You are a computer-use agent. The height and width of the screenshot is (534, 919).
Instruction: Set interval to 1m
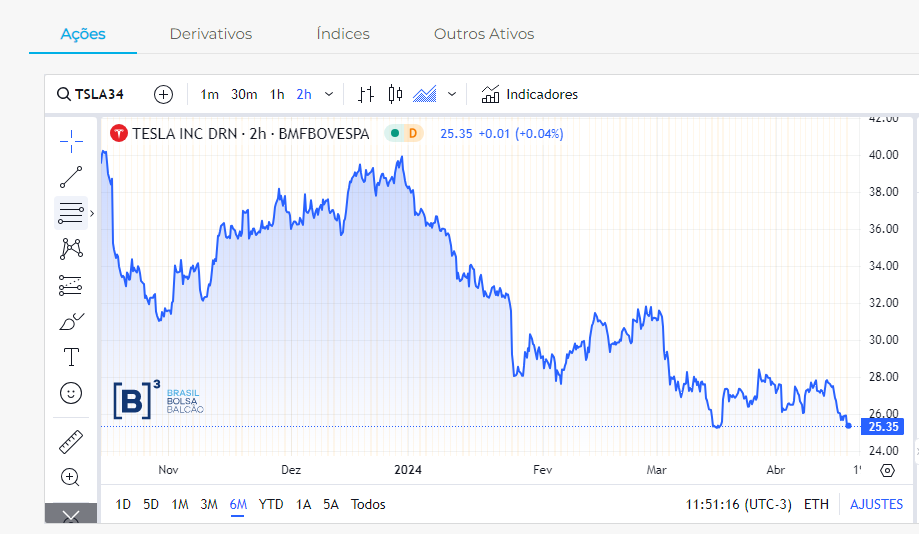coord(209,94)
